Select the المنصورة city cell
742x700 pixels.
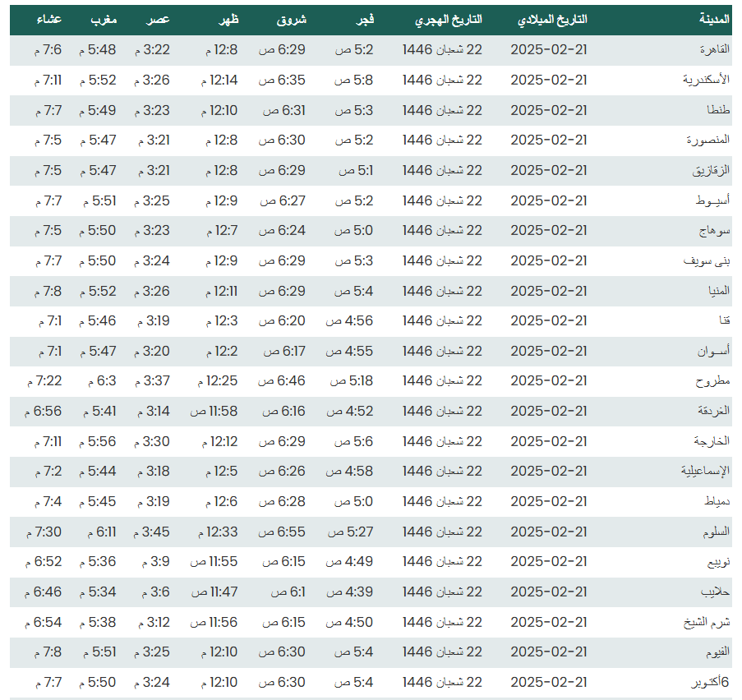point(708,140)
